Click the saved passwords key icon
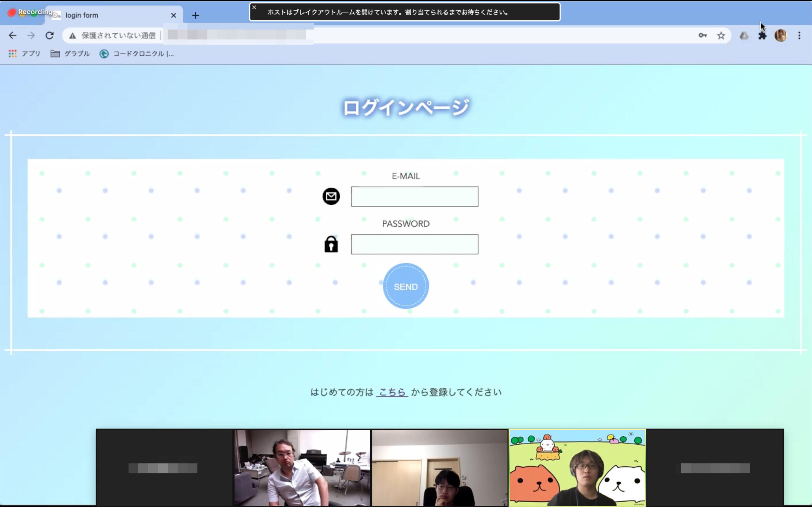 702,35
